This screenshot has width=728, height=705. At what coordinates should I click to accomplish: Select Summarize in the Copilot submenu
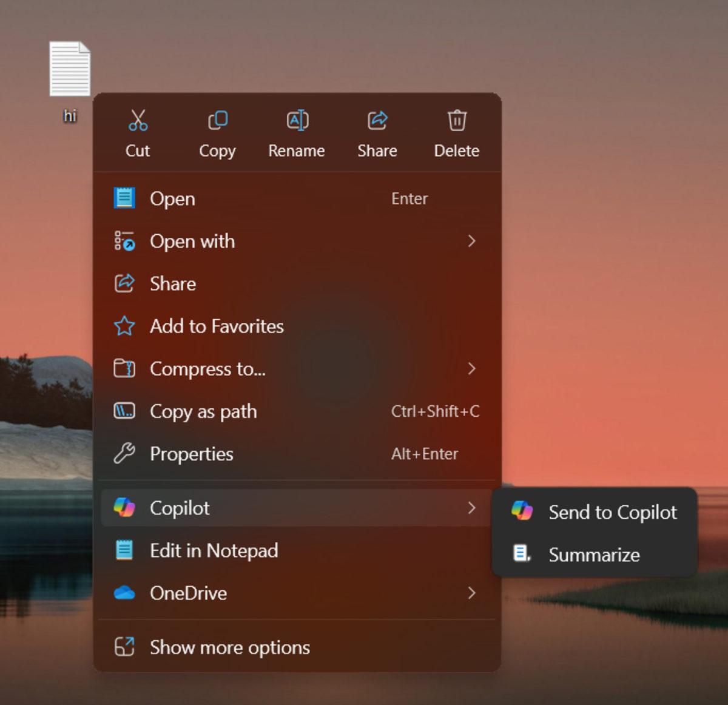[x=594, y=555]
